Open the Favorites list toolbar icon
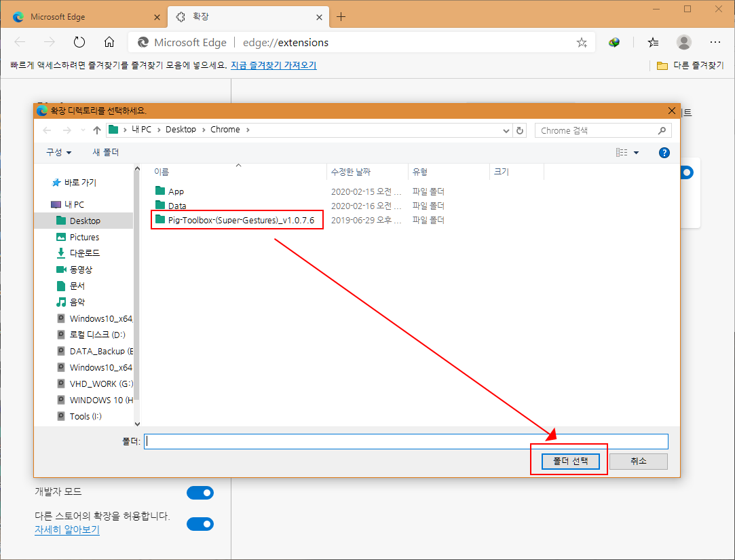 click(653, 43)
